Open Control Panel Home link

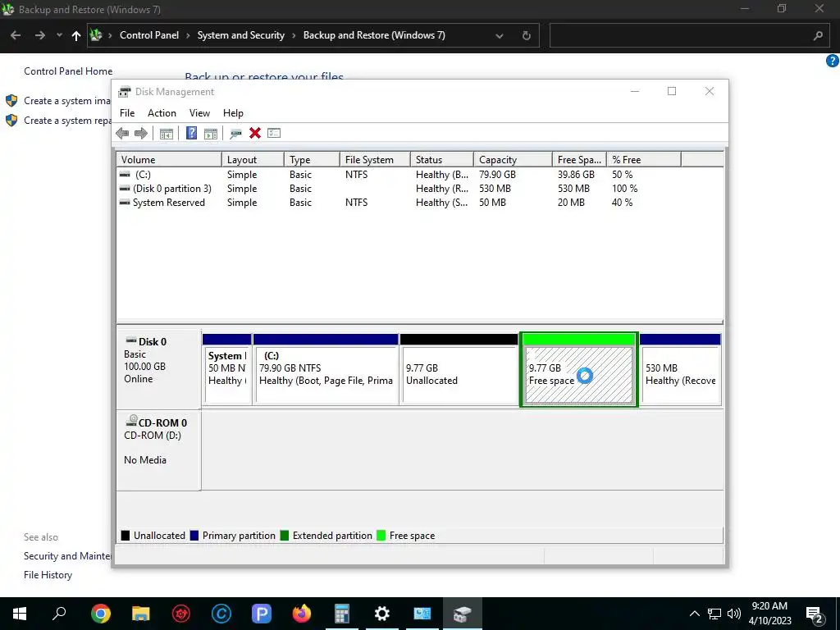[x=68, y=71]
